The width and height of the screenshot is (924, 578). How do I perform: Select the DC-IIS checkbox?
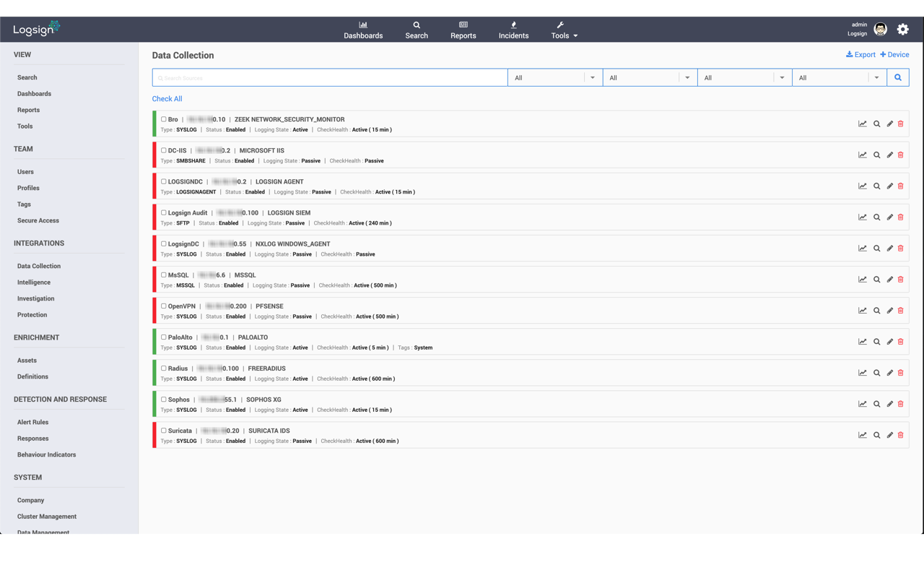[164, 150]
